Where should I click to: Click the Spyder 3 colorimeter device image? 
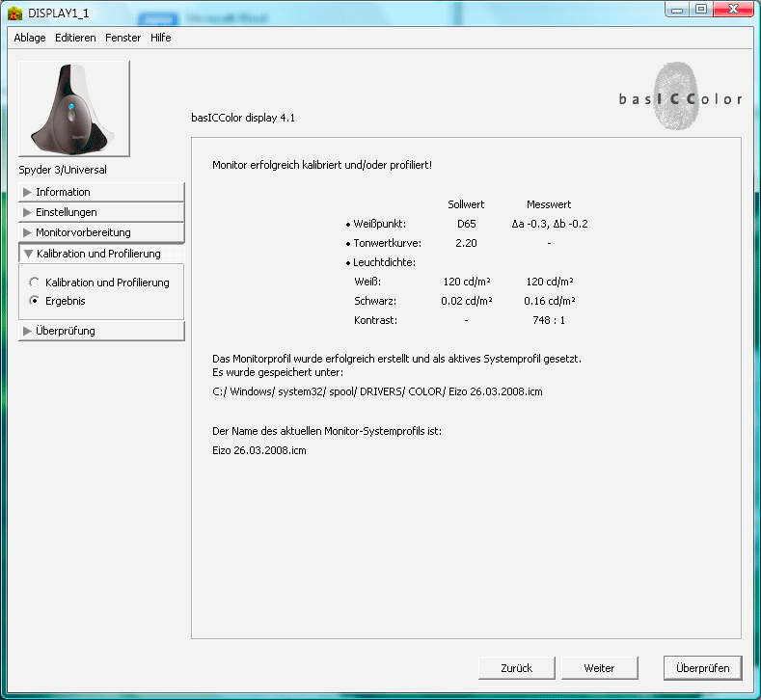tap(73, 109)
